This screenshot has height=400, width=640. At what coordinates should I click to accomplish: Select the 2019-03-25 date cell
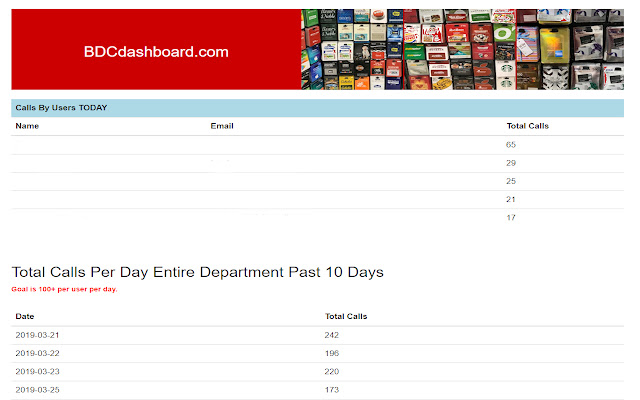click(37, 390)
